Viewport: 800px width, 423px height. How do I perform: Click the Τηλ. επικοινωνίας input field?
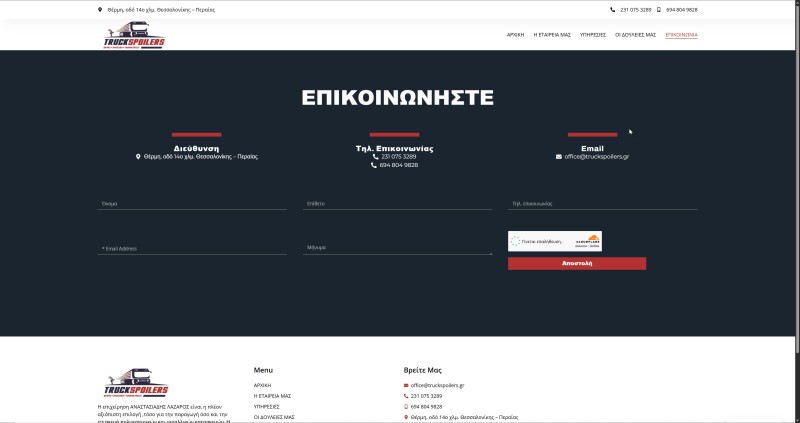603,204
